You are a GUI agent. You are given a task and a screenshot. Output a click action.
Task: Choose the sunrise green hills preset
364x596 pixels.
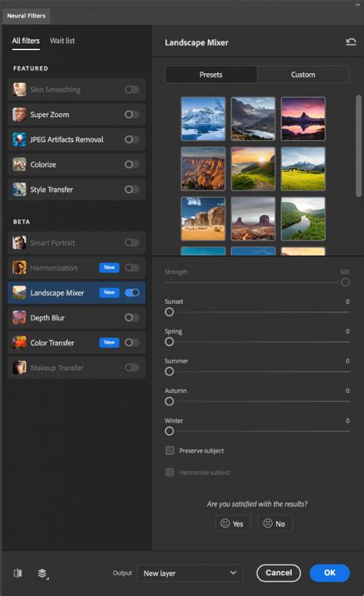(x=253, y=169)
